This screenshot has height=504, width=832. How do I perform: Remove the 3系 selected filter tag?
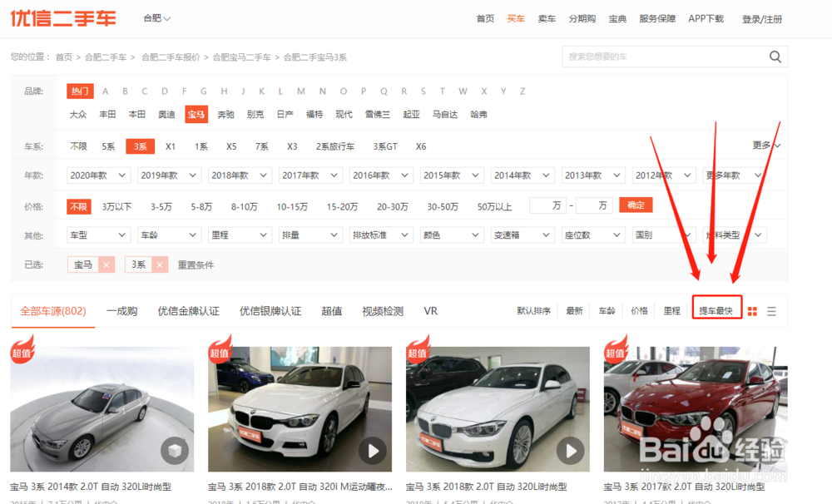pyautogui.click(x=159, y=264)
